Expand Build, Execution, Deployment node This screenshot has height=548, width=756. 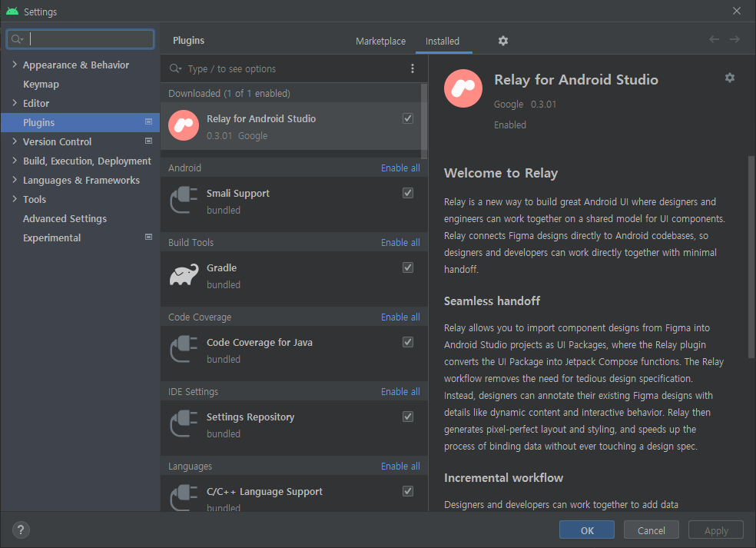(15, 161)
